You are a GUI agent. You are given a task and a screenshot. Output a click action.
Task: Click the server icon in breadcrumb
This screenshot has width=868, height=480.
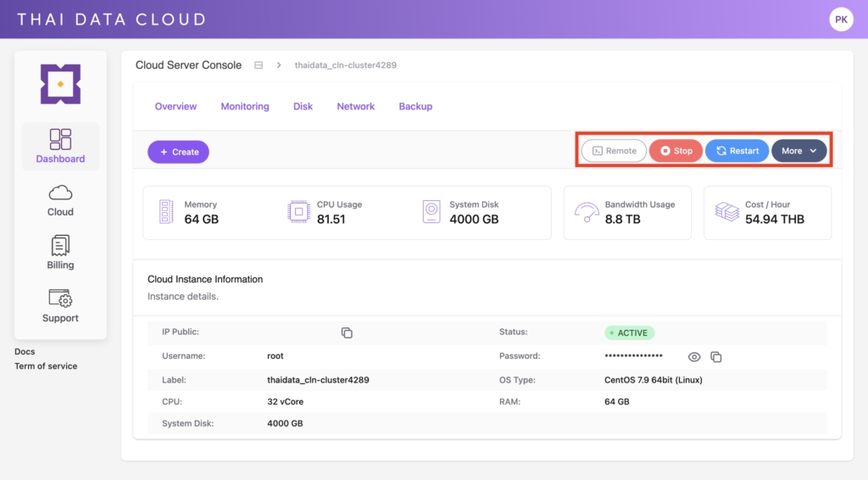tap(259, 65)
